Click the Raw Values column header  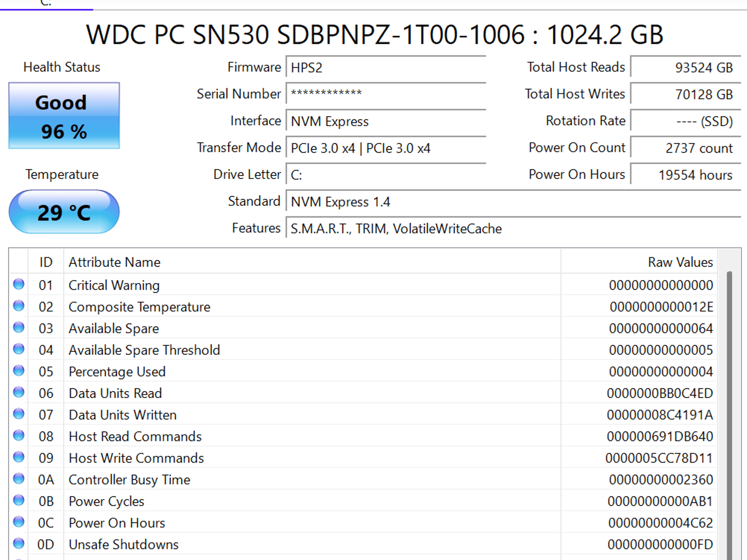coord(639,262)
